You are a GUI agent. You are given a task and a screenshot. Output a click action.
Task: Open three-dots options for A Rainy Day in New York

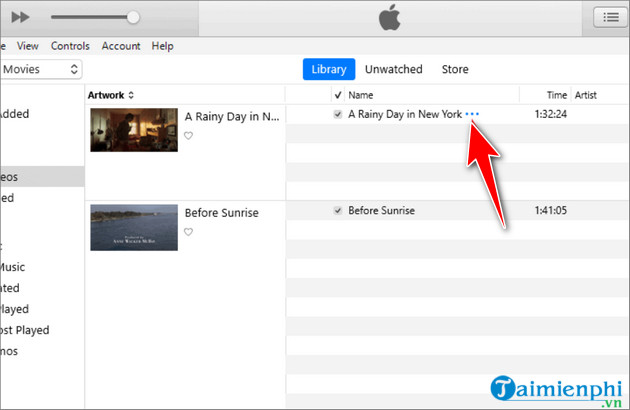pyautogui.click(x=472, y=114)
